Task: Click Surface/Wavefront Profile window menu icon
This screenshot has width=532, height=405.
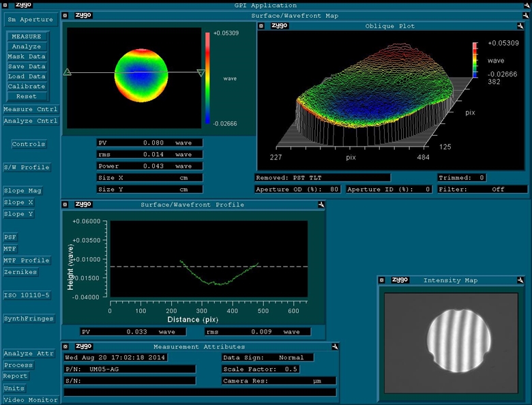Action: pos(65,205)
